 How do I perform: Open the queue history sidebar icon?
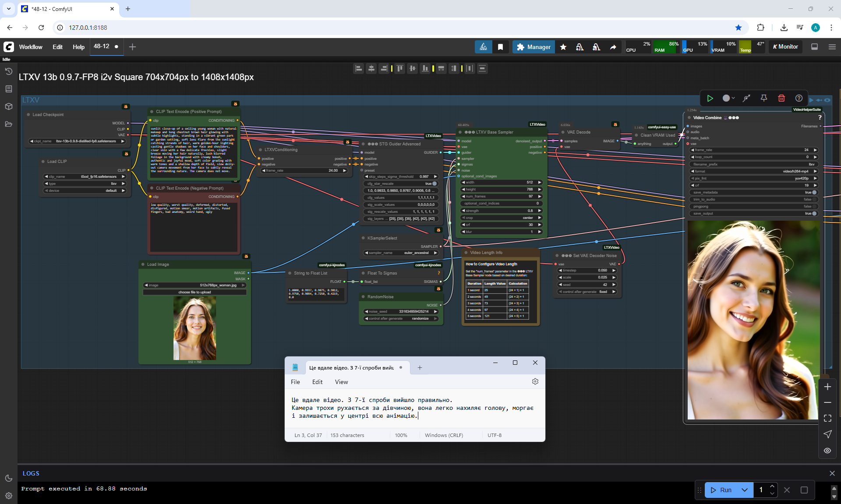click(x=8, y=71)
